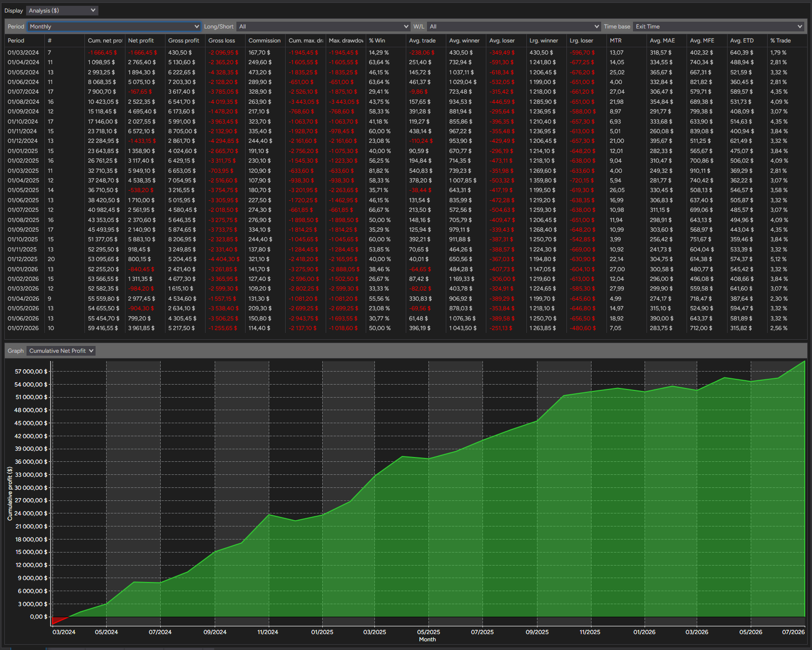Select the 01/04/2024 period row

(406, 62)
